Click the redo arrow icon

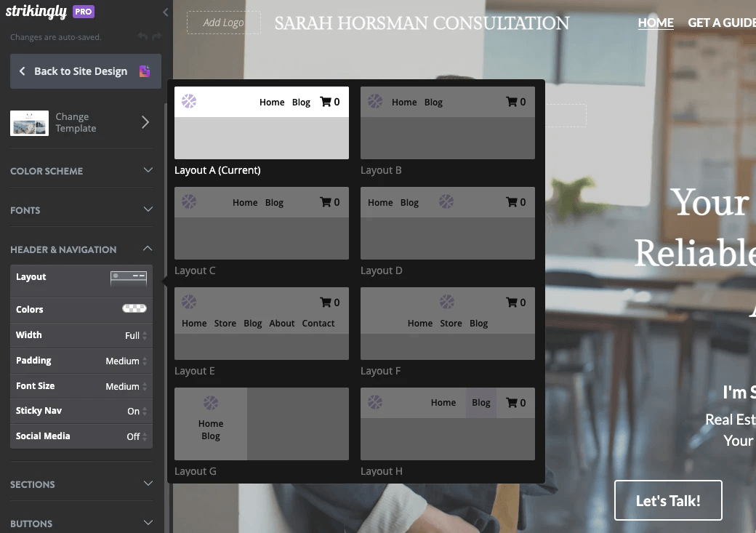(157, 36)
